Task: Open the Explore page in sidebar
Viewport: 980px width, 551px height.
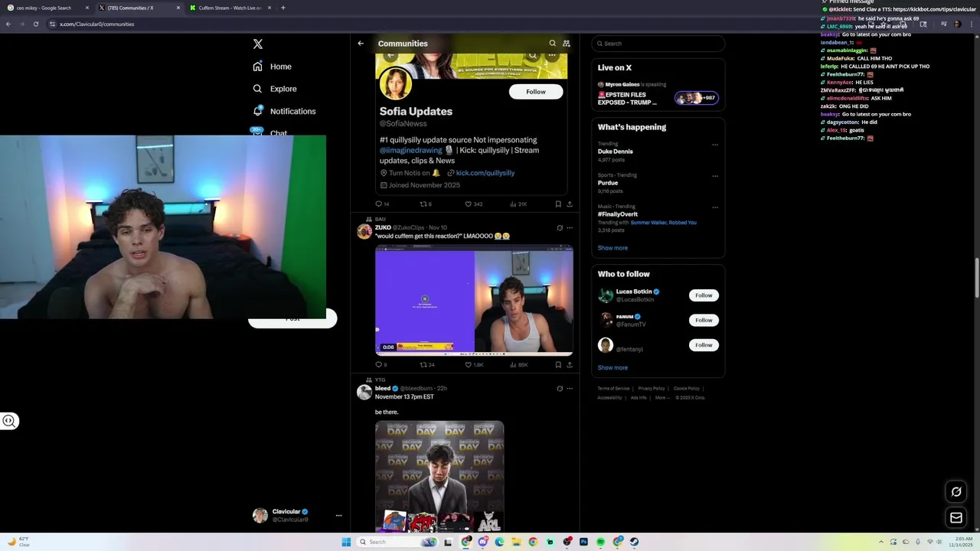Action: point(274,89)
